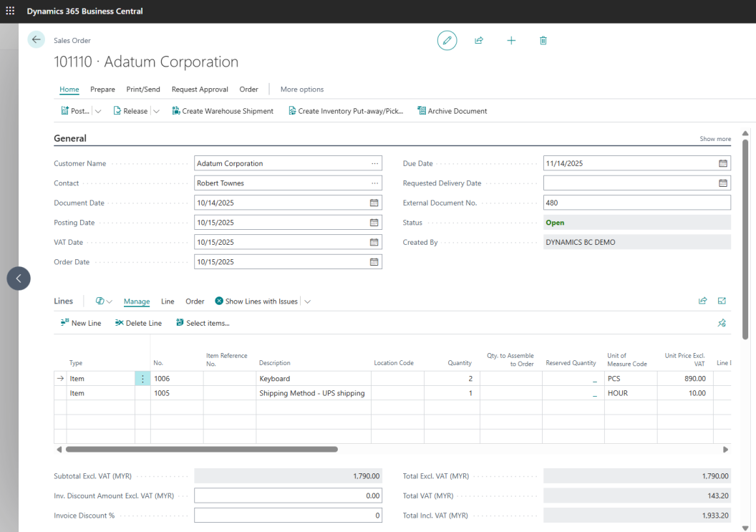Click the trash delete icon

tap(543, 41)
